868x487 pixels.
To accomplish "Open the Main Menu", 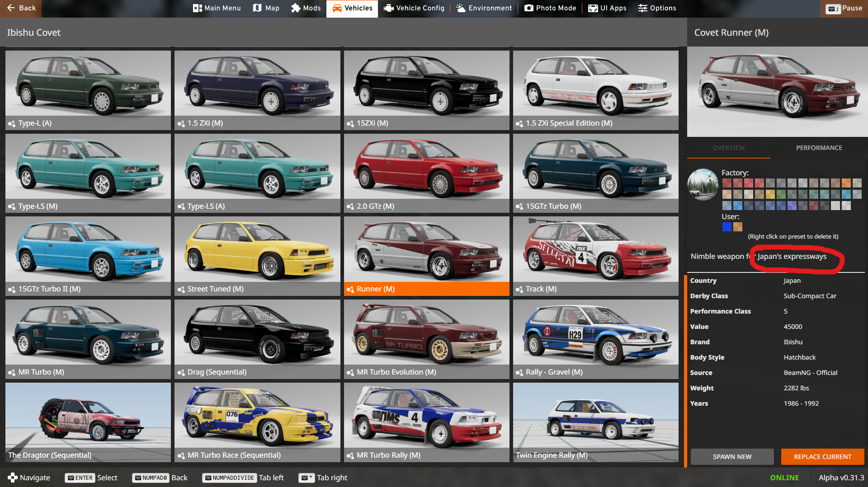I will 217,8.
